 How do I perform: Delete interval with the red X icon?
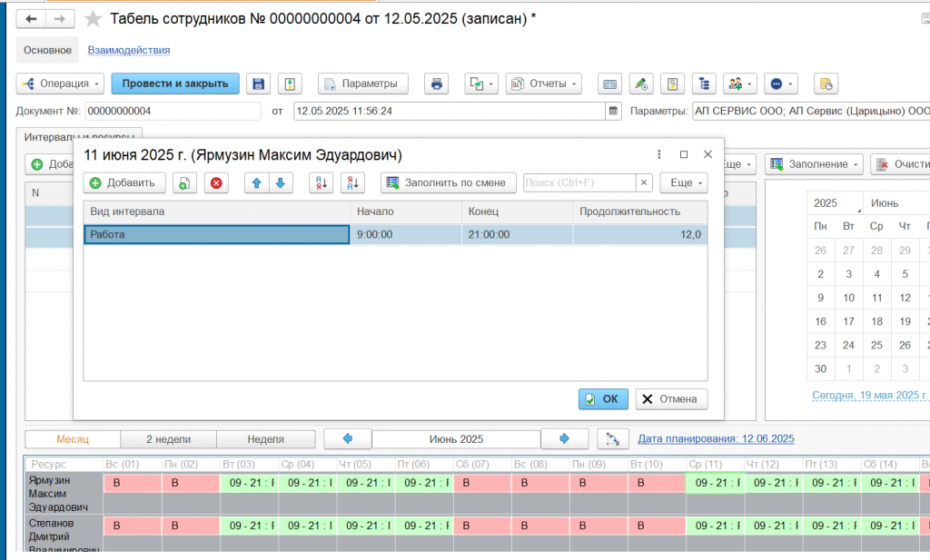tap(216, 182)
